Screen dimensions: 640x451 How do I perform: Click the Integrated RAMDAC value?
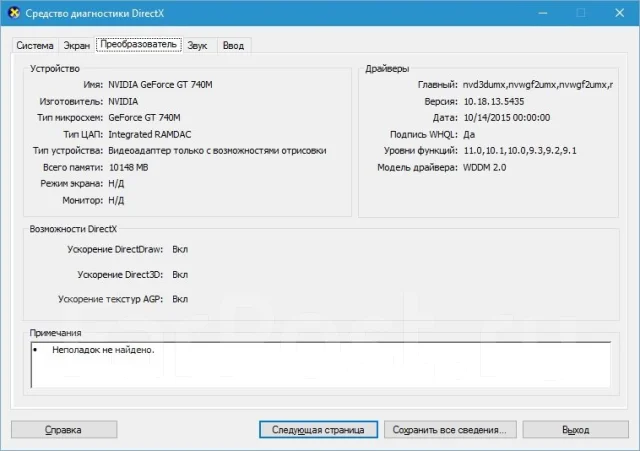click(149, 134)
